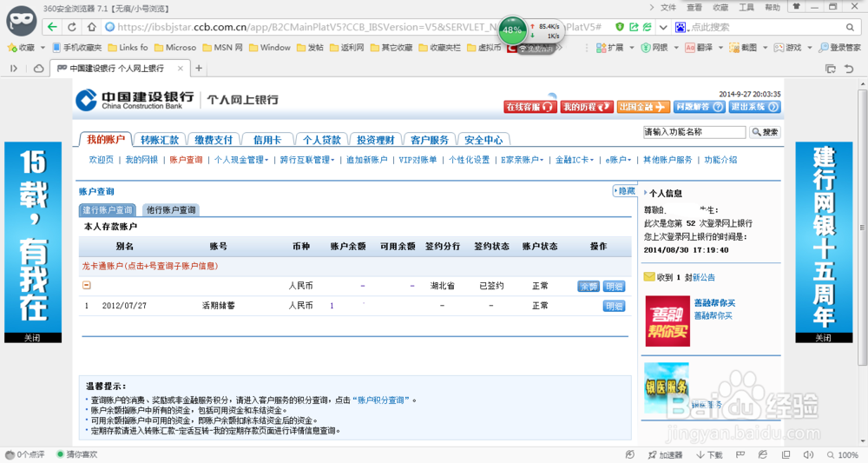868x463 pixels.
Task: Open the e账户 submenu dropdown
Action: [x=618, y=160]
